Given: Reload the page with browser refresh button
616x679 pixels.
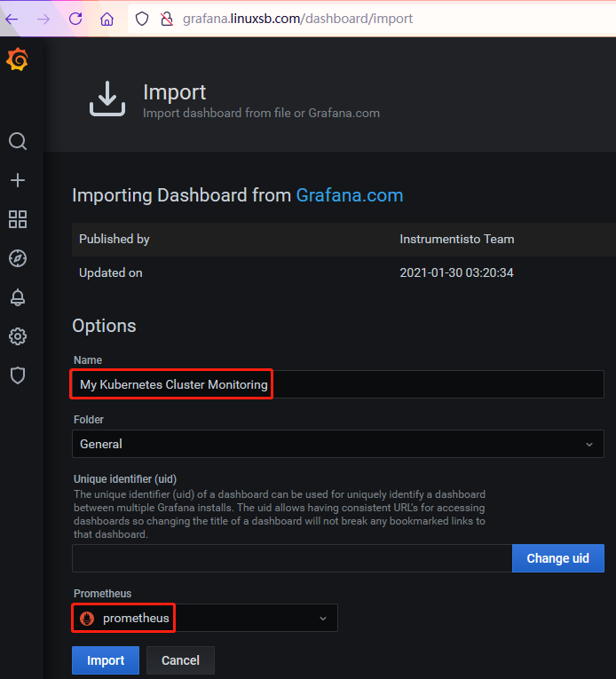Looking at the screenshot, I should [75, 19].
